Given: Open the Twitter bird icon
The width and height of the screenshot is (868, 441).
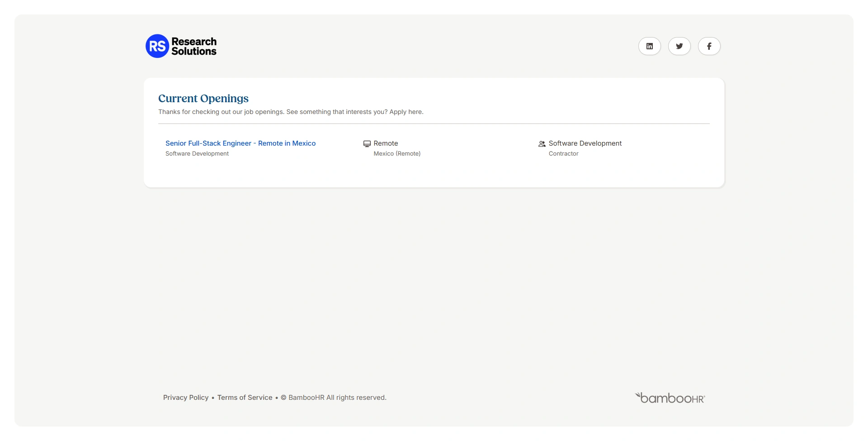Looking at the screenshot, I should tap(679, 46).
